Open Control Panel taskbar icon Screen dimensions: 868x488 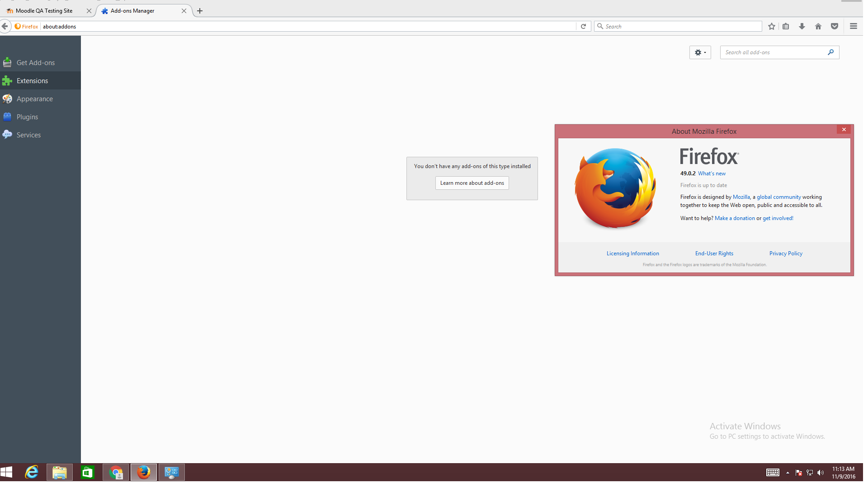pos(172,472)
